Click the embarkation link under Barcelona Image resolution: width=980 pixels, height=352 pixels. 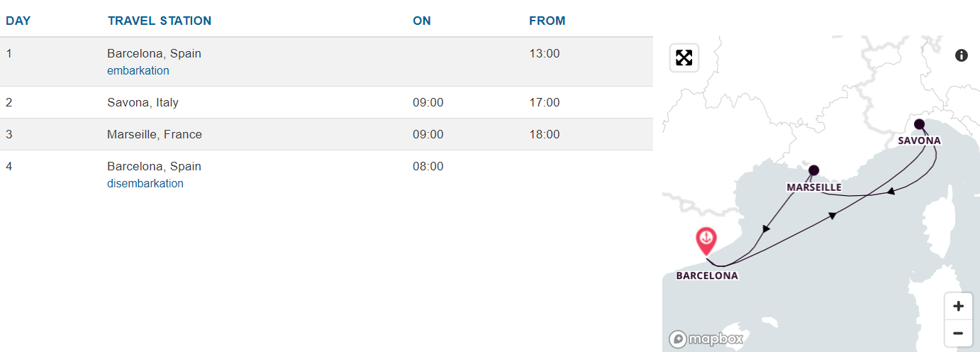[138, 70]
